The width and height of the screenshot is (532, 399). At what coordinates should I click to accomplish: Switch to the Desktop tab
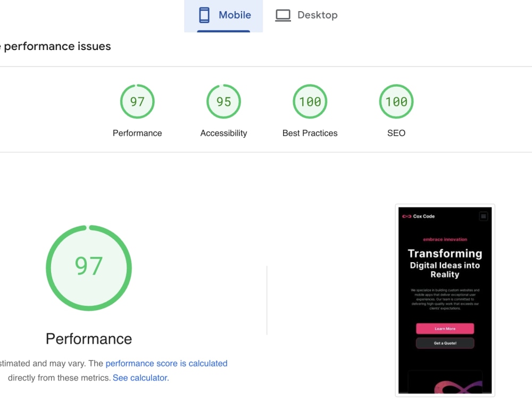click(x=306, y=15)
